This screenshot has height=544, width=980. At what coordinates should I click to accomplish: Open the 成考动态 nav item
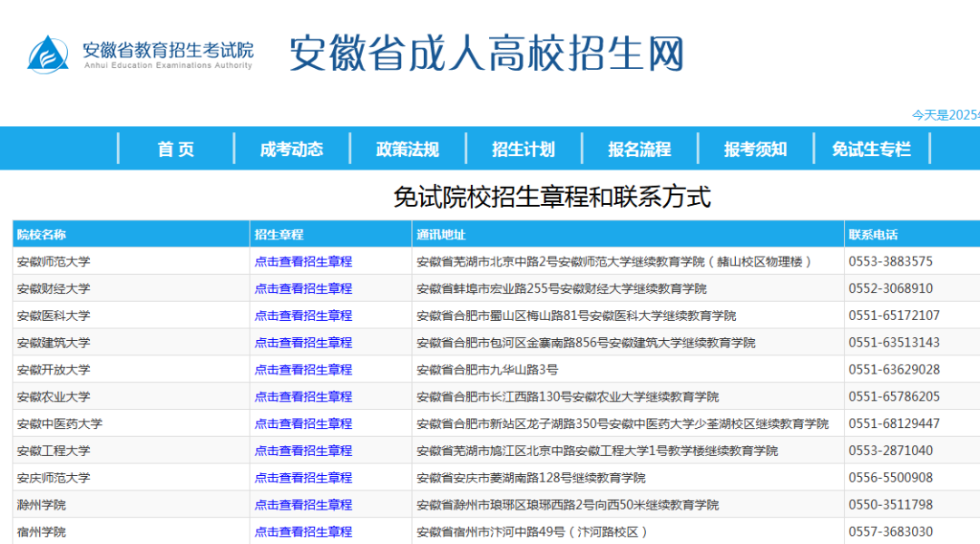pos(291,150)
